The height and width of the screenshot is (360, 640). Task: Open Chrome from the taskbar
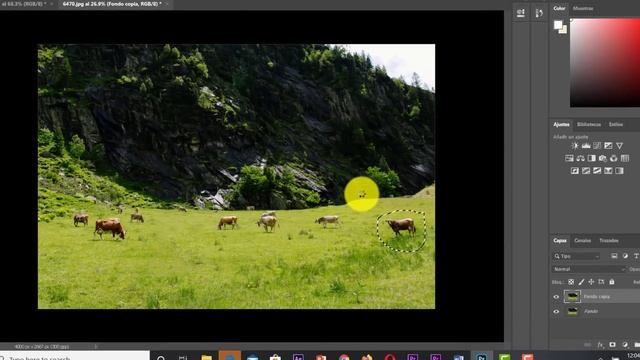pos(344,357)
